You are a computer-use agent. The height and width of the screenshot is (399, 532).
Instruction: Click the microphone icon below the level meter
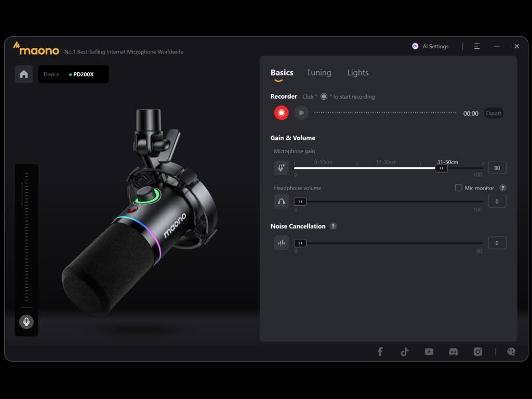click(26, 322)
